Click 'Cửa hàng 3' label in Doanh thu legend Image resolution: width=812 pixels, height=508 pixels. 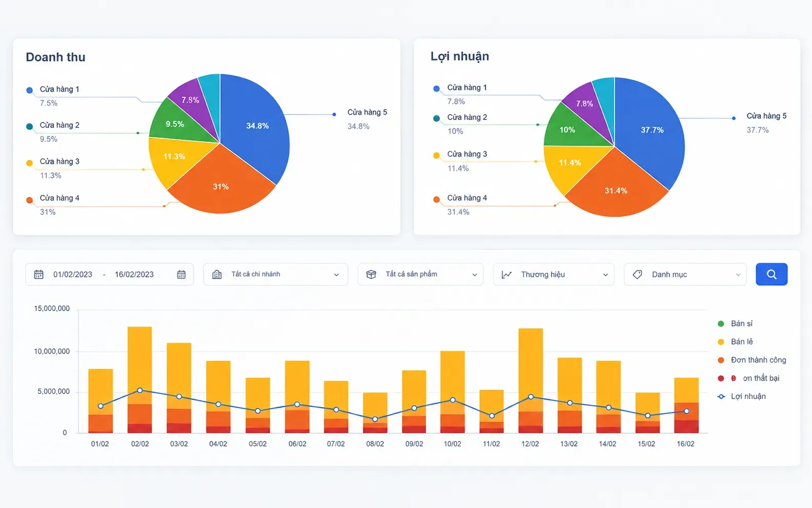[59, 161]
